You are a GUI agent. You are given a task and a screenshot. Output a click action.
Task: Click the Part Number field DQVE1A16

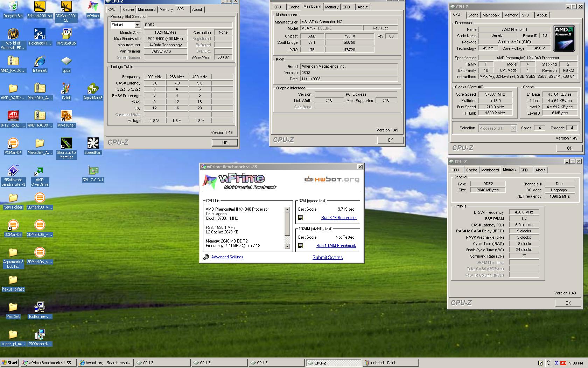[x=165, y=51]
